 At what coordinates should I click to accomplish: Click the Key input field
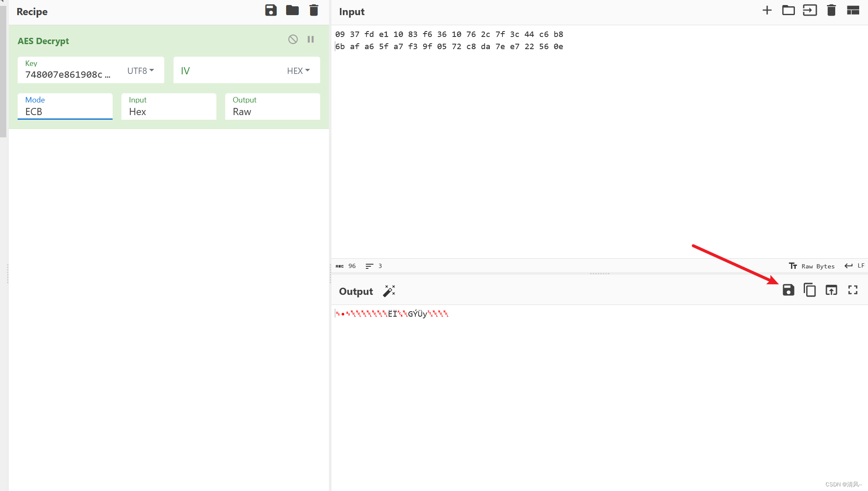point(70,70)
